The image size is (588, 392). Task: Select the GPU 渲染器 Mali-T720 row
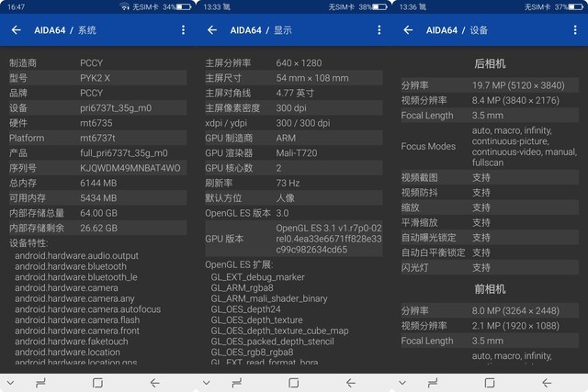tap(294, 153)
